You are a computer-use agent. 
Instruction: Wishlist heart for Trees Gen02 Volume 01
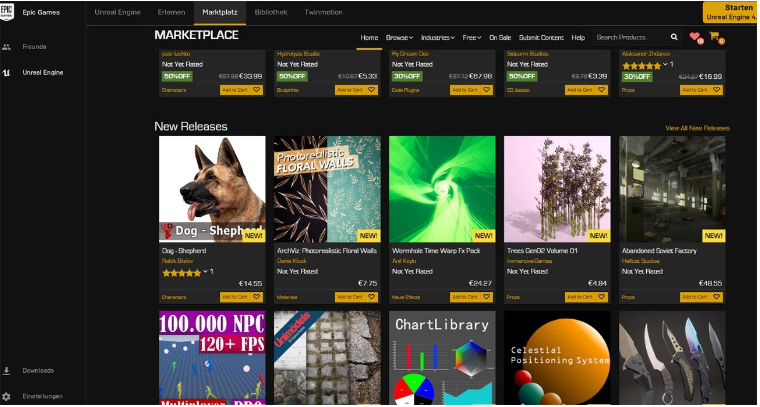[602, 297]
